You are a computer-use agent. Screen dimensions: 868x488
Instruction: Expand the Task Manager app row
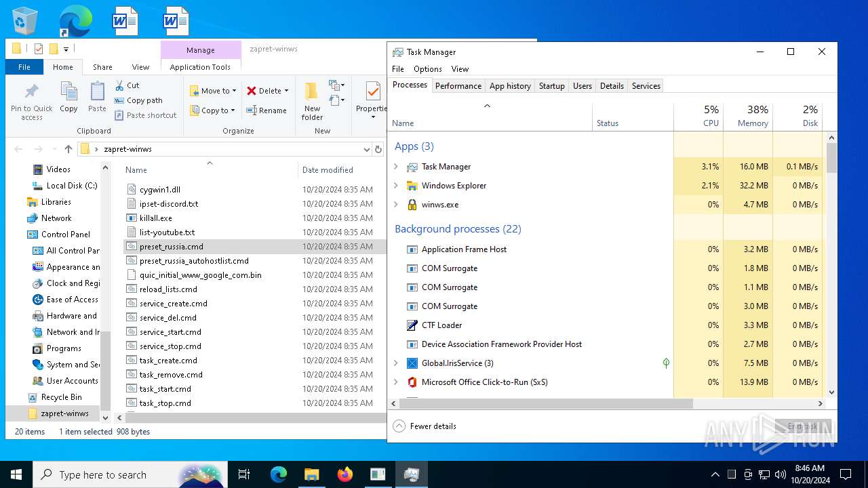[396, 167]
